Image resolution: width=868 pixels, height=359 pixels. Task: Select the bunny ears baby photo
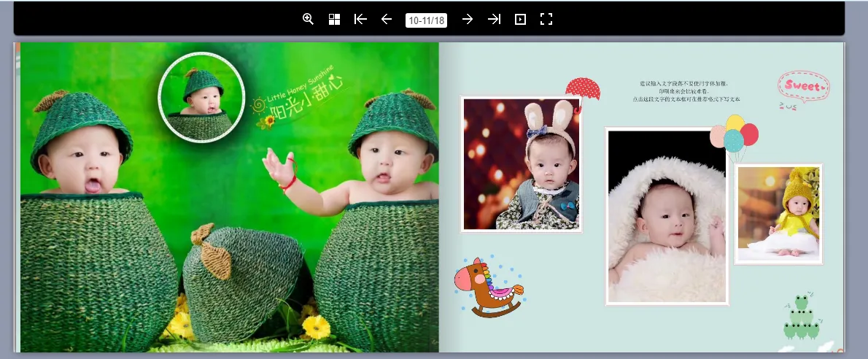(522, 164)
